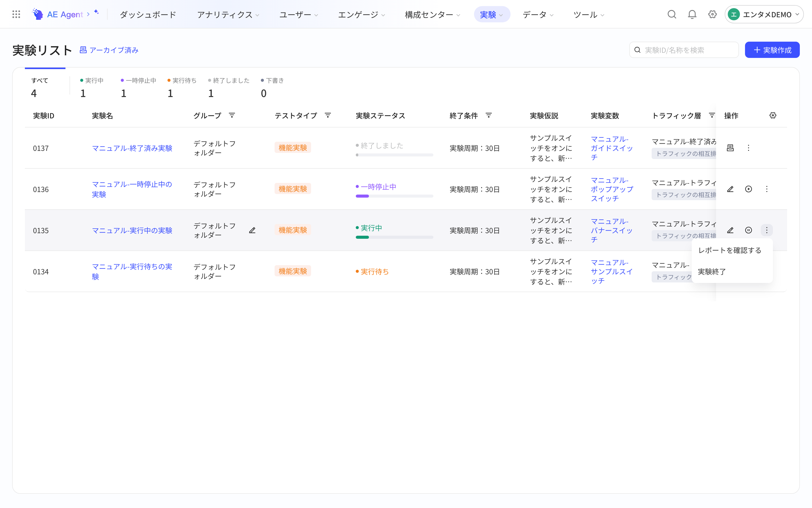Open the global search magnifier icon
Image resolution: width=812 pixels, height=508 pixels.
(x=672, y=14)
